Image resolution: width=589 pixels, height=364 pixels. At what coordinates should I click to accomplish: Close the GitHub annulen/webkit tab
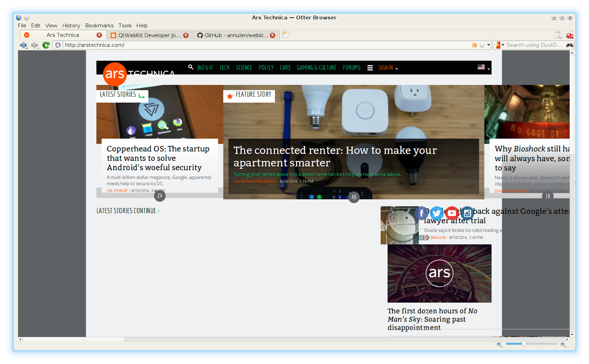point(272,35)
